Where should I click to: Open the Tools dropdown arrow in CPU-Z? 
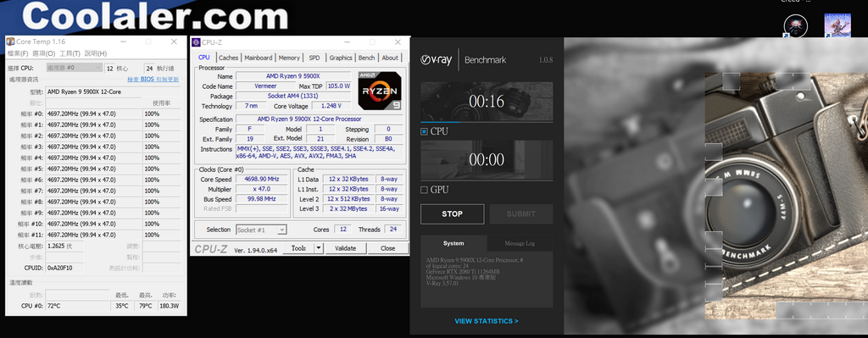click(319, 248)
